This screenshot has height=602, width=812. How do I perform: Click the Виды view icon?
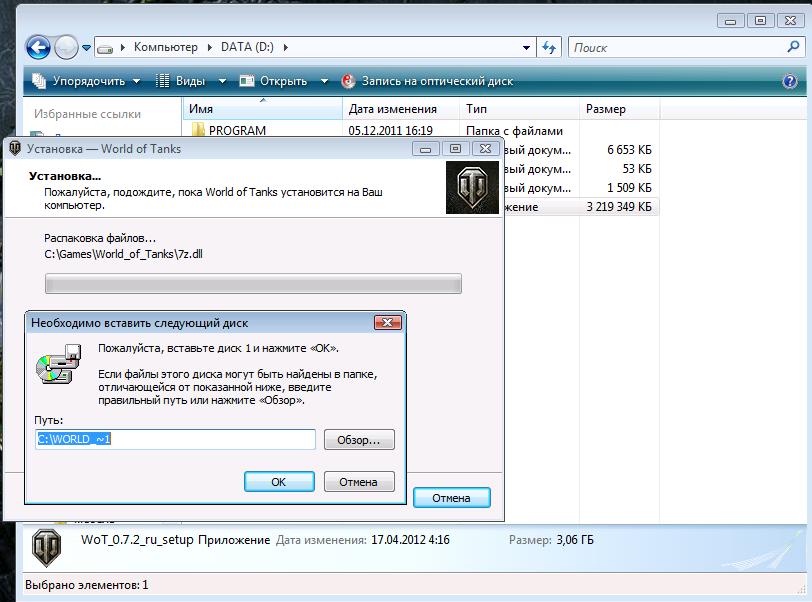tap(163, 81)
